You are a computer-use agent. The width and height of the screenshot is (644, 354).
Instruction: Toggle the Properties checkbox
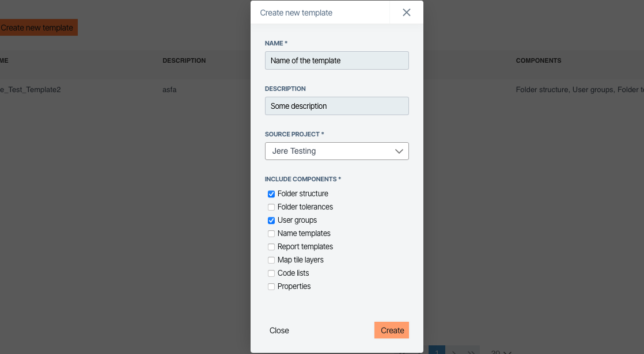click(271, 287)
